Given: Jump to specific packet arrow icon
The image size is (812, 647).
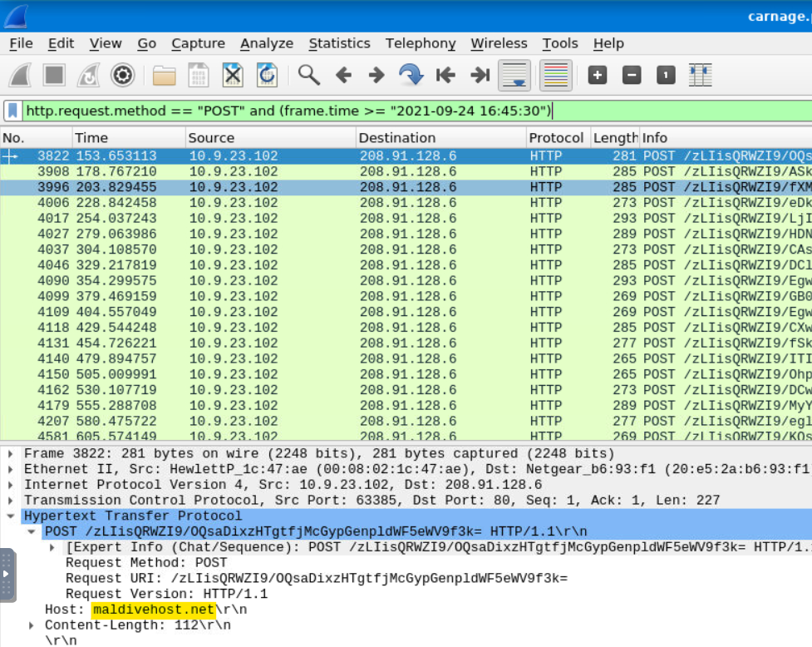Looking at the screenshot, I should (411, 76).
